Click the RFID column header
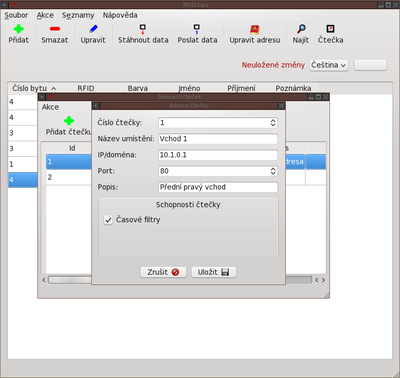This screenshot has height=378, width=400. coord(86,88)
